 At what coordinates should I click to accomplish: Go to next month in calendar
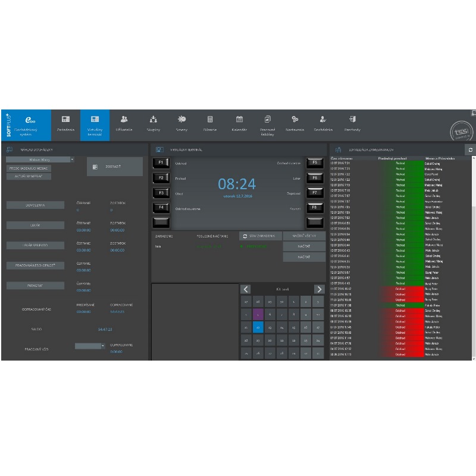[319, 289]
